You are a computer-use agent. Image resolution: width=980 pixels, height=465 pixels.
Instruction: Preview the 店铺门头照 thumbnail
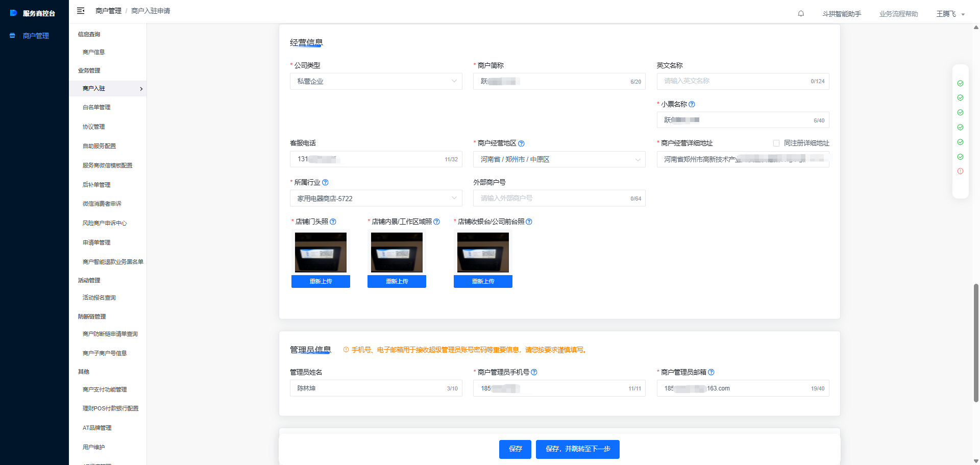(321, 252)
